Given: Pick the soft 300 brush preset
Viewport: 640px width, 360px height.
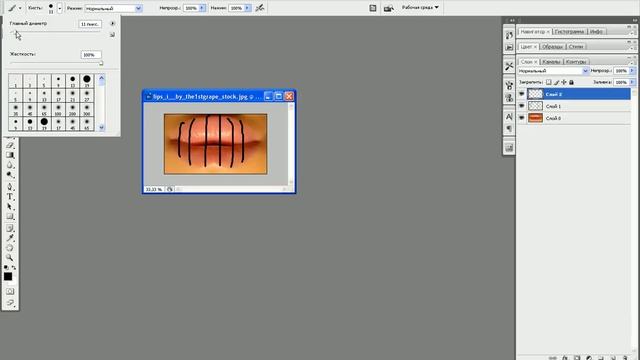Looking at the screenshot, I should [x=87, y=110].
